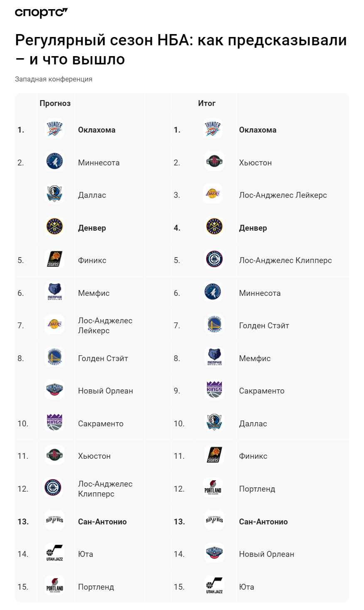The image size is (364, 610).
Task: Click the article headline Регулярный сезон НБА
Action: [181, 49]
